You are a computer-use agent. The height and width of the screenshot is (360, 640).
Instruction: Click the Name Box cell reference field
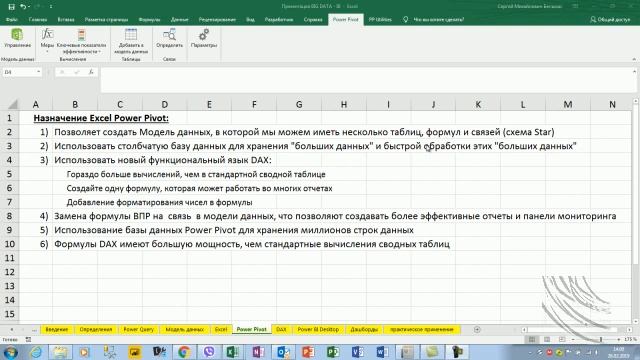(19, 72)
